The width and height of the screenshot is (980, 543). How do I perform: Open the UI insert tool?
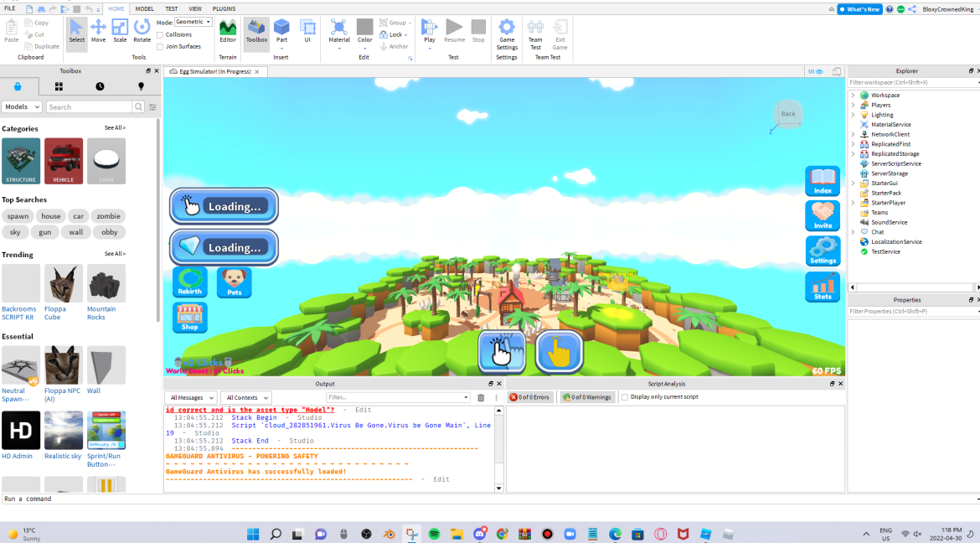307,31
